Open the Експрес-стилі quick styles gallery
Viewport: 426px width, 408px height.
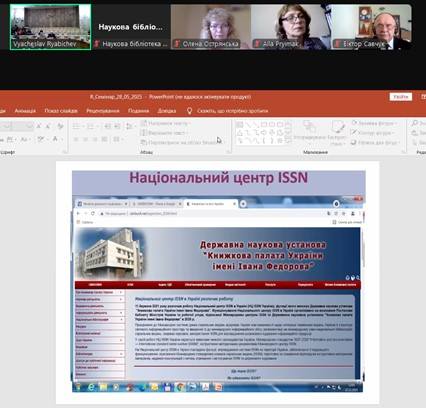coord(337,133)
